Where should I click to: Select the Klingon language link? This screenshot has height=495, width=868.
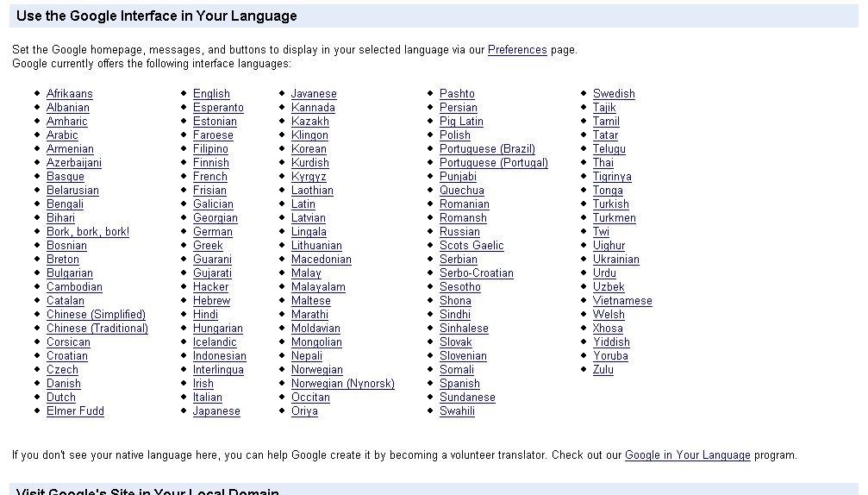309,135
